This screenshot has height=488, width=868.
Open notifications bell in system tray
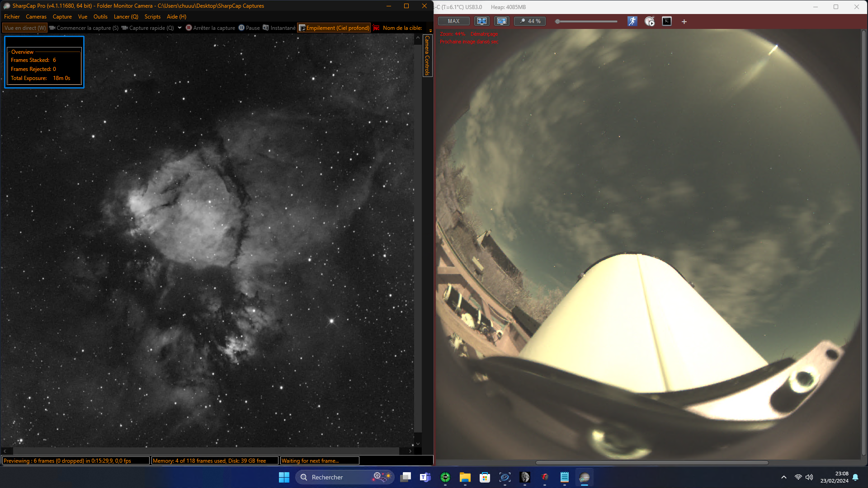[x=855, y=477]
